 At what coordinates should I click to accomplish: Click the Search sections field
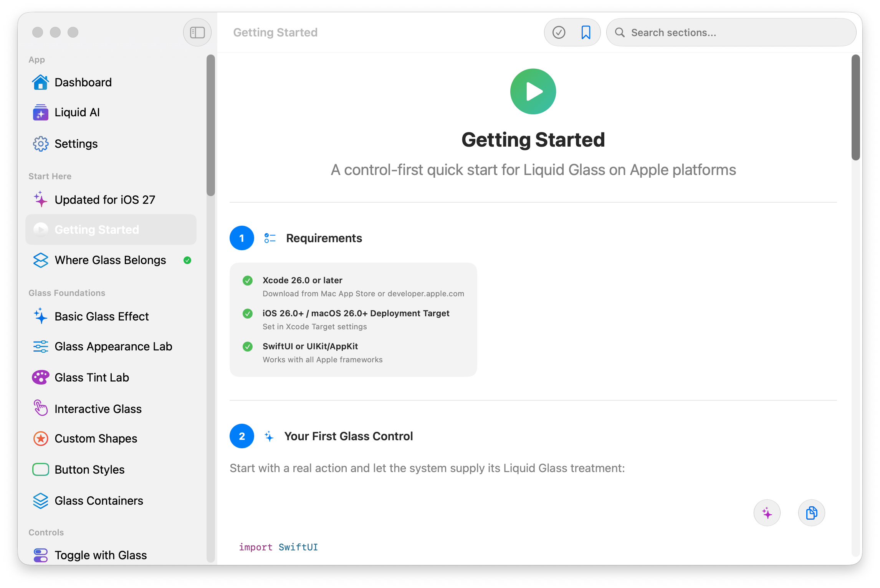click(731, 32)
